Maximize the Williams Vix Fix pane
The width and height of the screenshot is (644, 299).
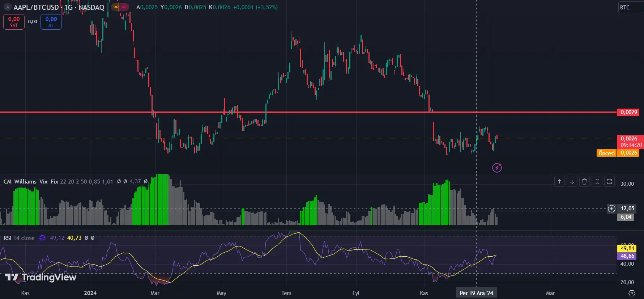(x=609, y=181)
